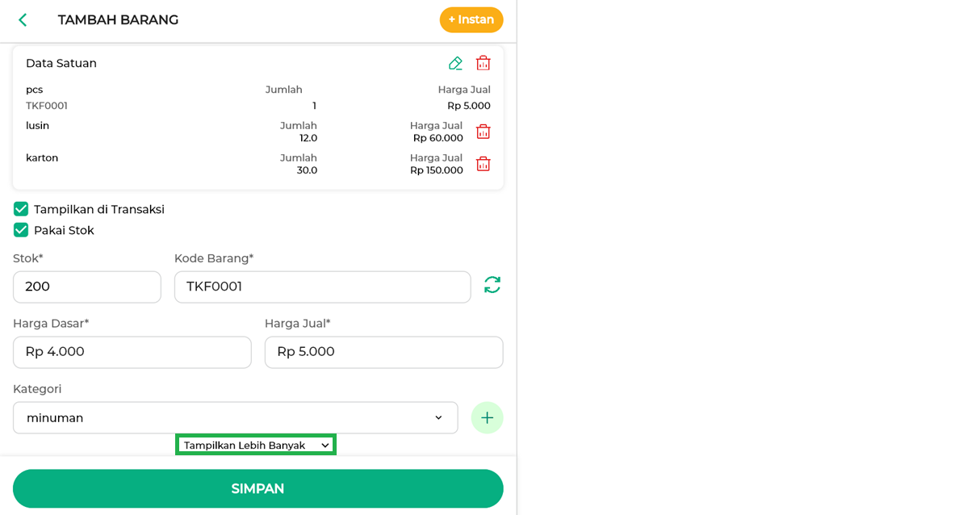
Task: Save the item with SIMPAN button
Action: pos(258,488)
